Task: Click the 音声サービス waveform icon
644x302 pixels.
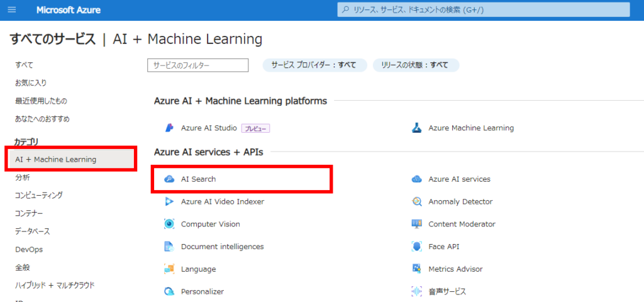Action: point(417,292)
